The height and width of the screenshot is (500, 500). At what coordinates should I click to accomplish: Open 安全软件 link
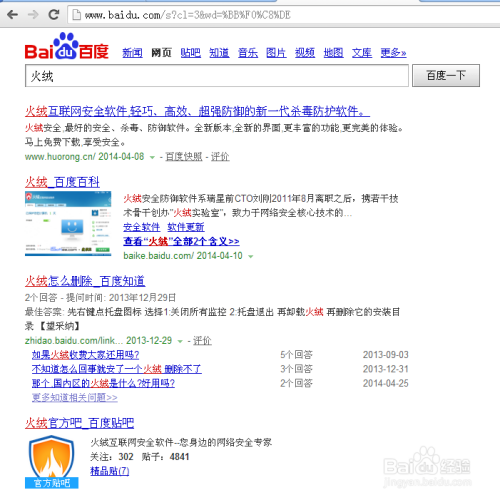point(142,227)
